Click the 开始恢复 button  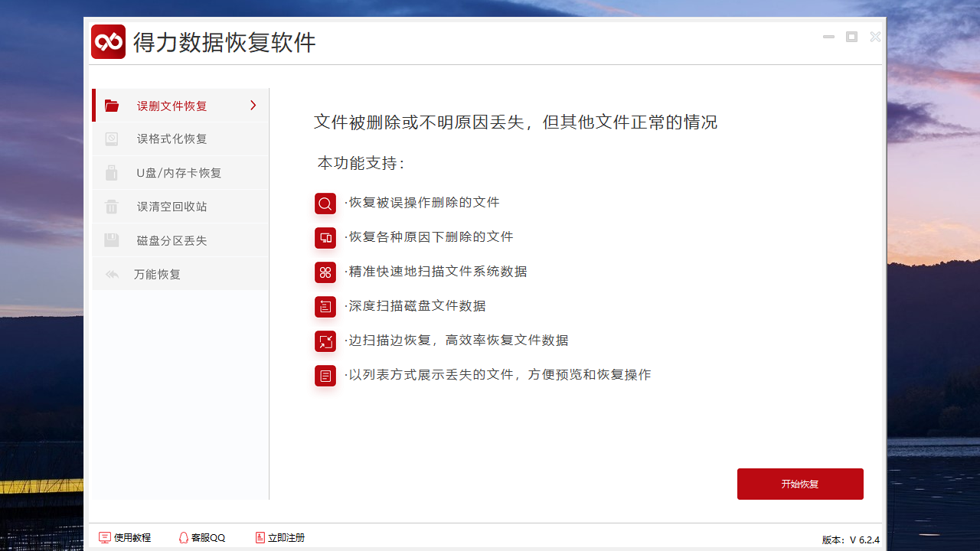[800, 484]
